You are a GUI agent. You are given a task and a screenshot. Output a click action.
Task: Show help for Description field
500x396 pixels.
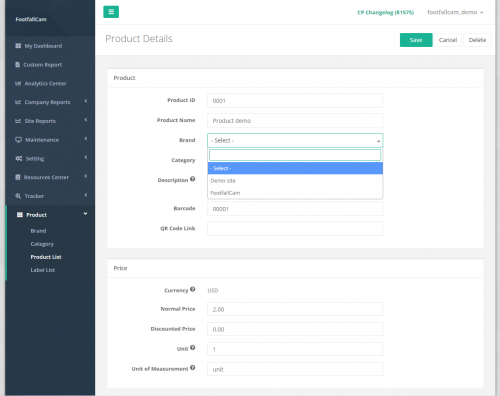(193, 179)
